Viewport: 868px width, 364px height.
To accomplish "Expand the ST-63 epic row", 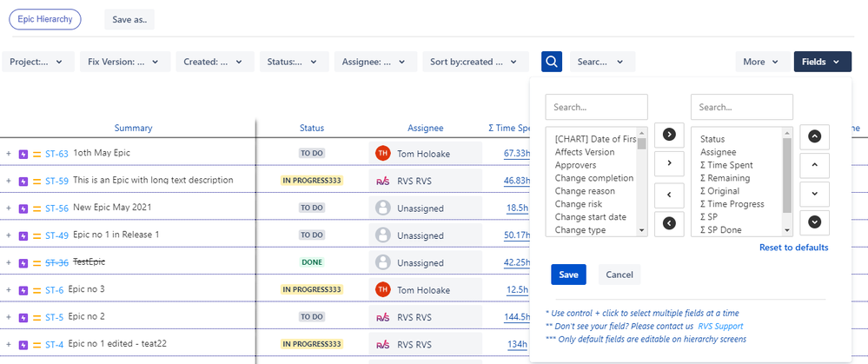I will pyautogui.click(x=9, y=154).
